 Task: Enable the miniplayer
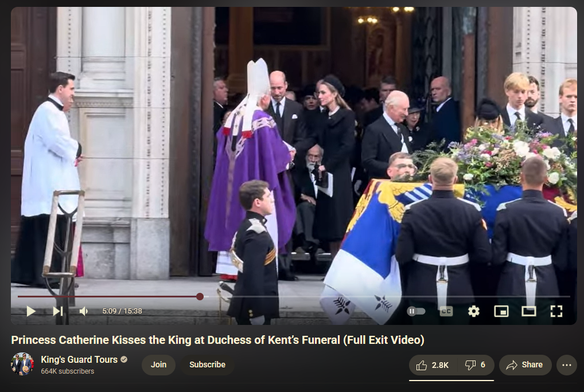point(501,311)
